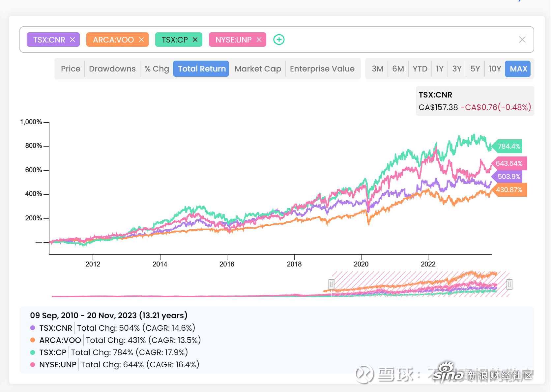The width and height of the screenshot is (551, 392).
Task: Click NYSE:UNP Total Chg 644% legend text
Action: click(140, 364)
